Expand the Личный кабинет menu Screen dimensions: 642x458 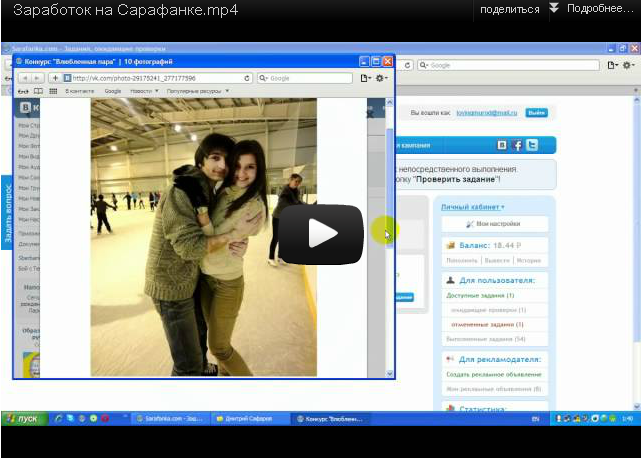coord(472,207)
